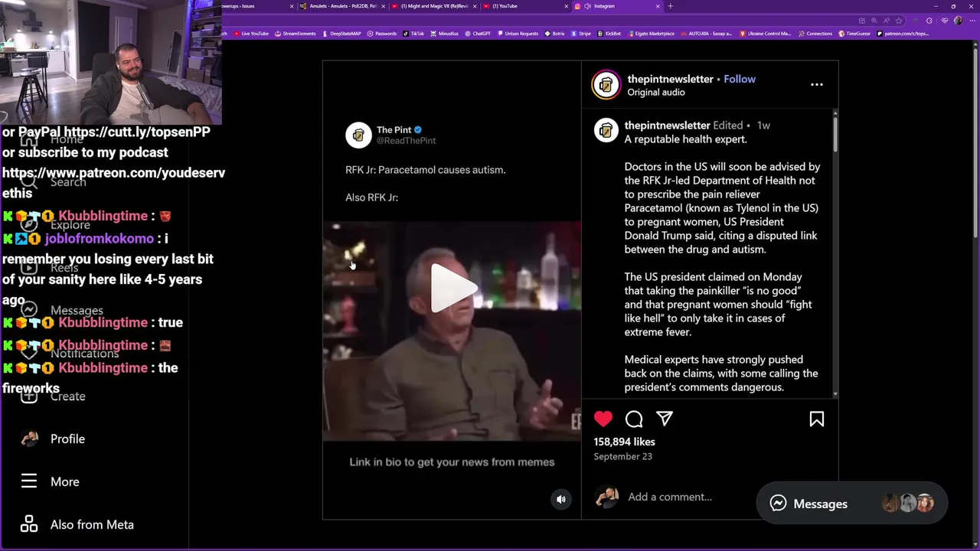
Task: Click the Messenger icon in Messages pill
Action: [778, 504]
